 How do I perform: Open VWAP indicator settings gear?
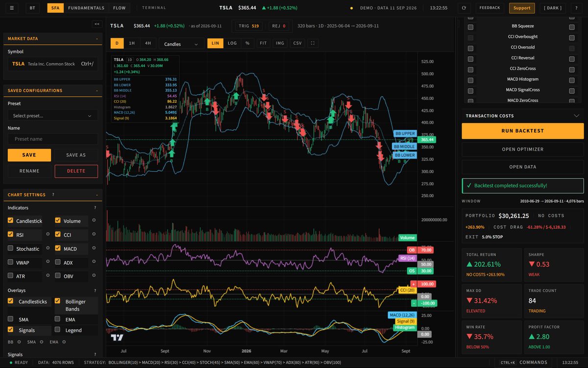pyautogui.click(x=48, y=262)
